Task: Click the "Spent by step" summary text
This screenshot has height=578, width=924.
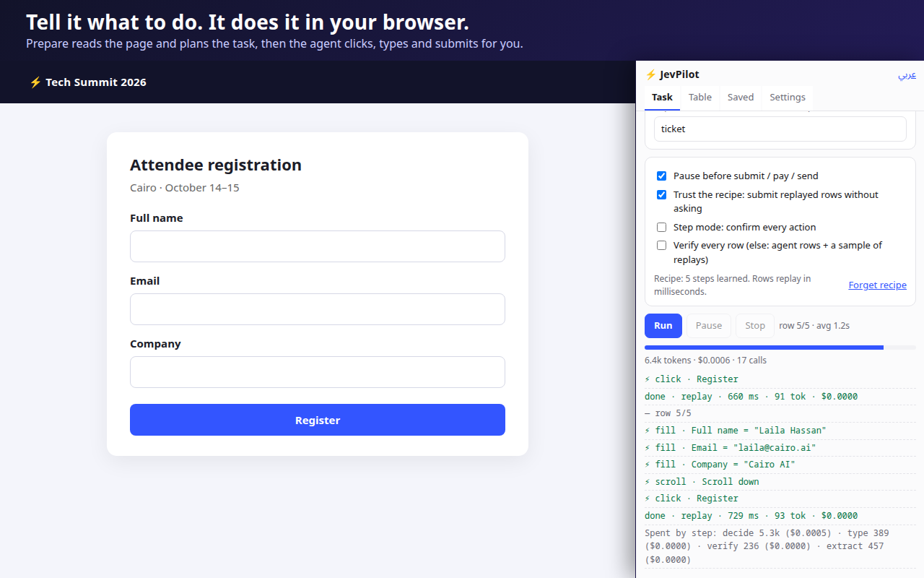Action: click(x=780, y=546)
